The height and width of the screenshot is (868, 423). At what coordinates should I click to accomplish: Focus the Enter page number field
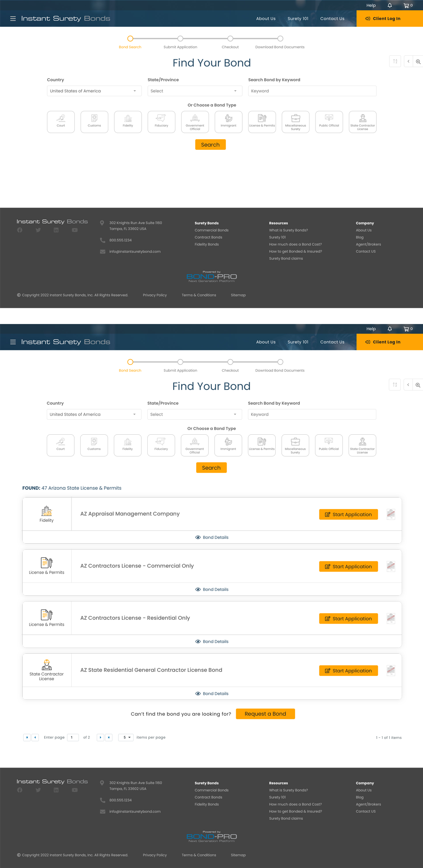pos(73,737)
